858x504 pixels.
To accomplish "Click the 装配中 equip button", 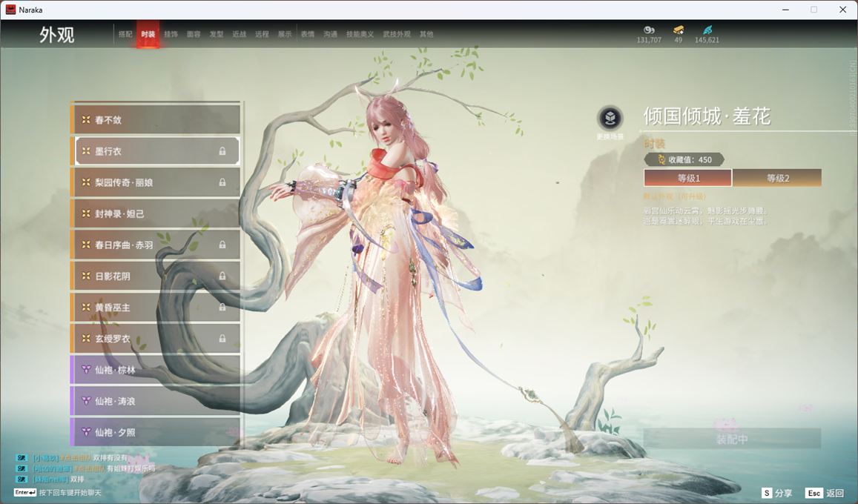I will click(732, 438).
